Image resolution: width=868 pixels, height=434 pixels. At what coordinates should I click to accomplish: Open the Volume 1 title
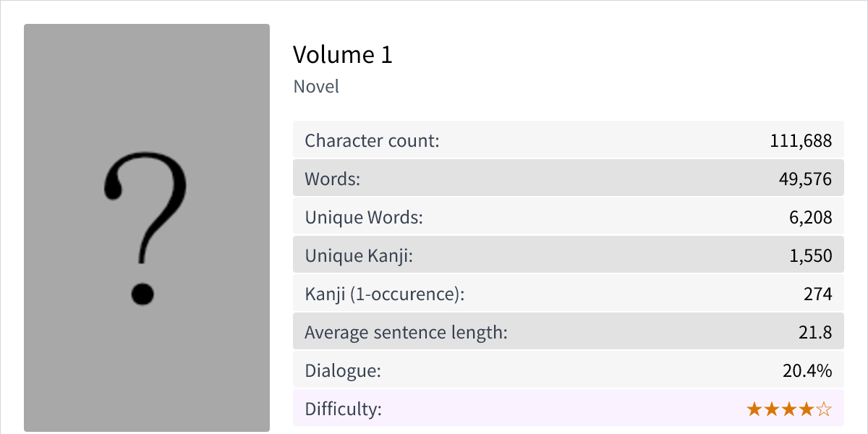tap(342, 55)
